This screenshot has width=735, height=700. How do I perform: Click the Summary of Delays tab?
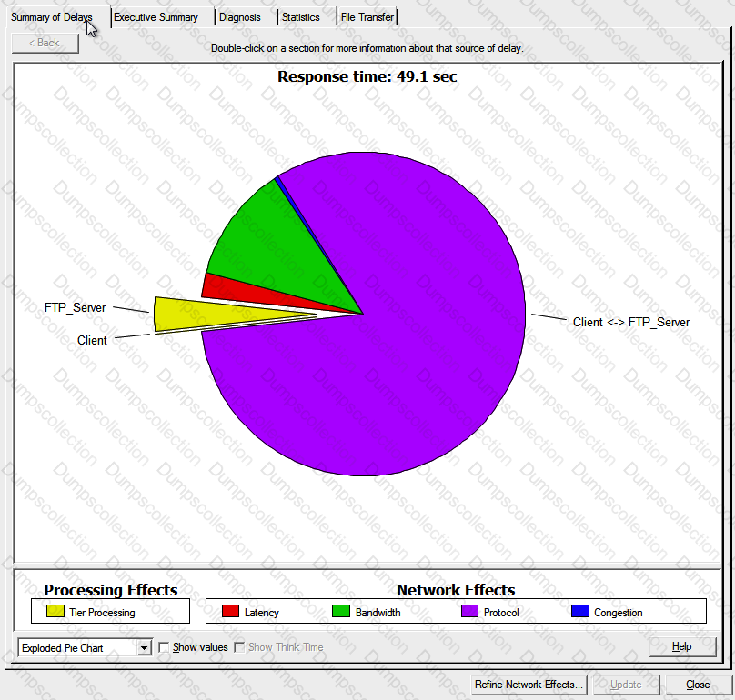(51, 17)
